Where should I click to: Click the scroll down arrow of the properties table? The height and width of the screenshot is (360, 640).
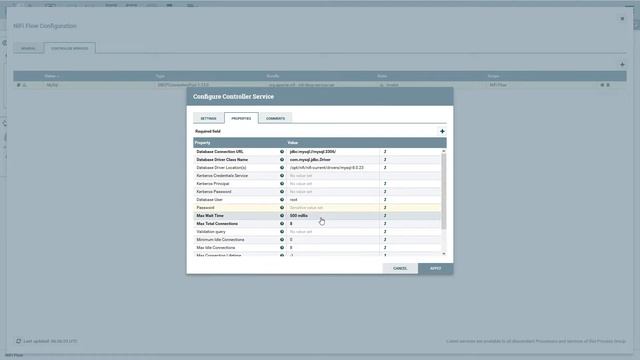pyautogui.click(x=444, y=253)
